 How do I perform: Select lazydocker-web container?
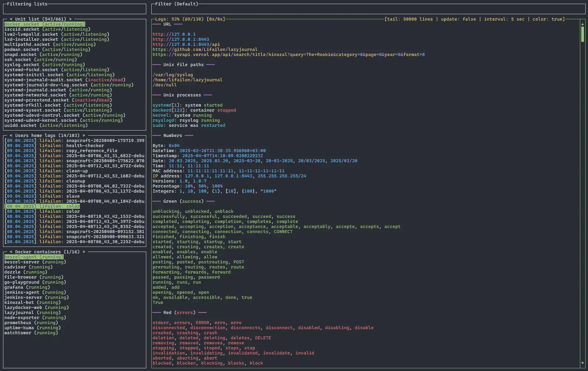pyautogui.click(x=37, y=308)
